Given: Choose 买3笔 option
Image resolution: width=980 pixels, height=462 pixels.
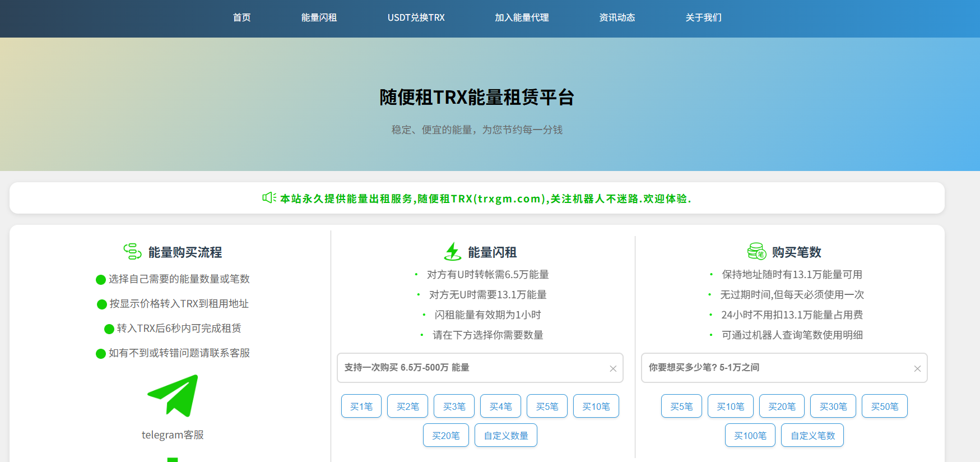Looking at the screenshot, I should pos(454,406).
